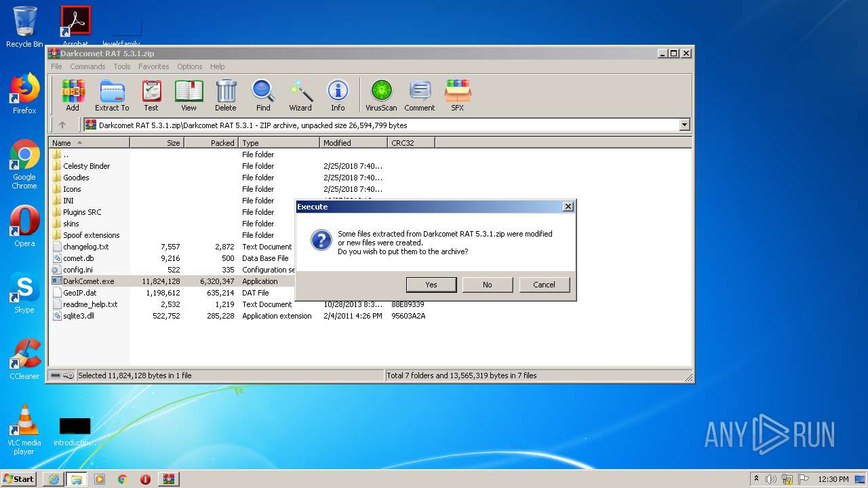Click the Windows Start button
Viewport: 868px width, 488px height.
(19, 479)
